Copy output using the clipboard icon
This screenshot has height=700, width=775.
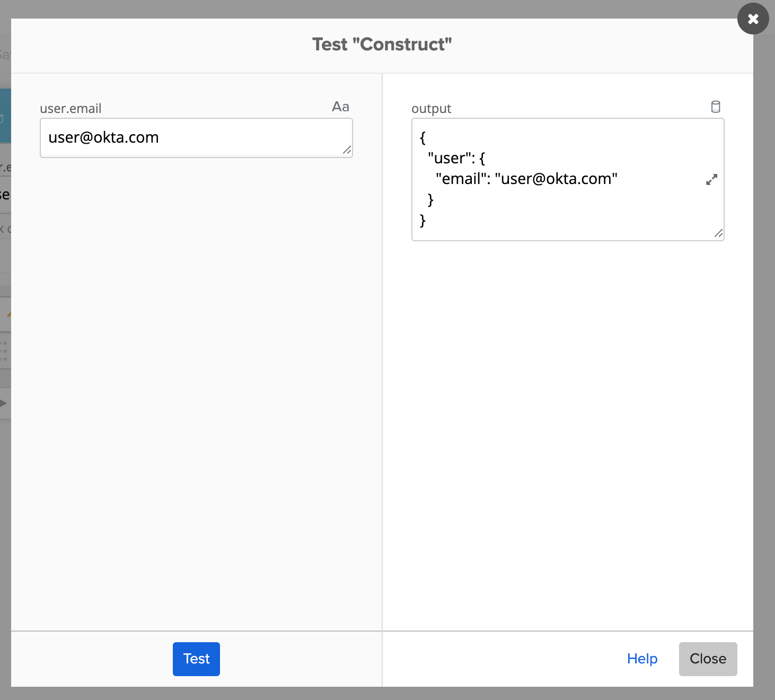click(x=715, y=107)
